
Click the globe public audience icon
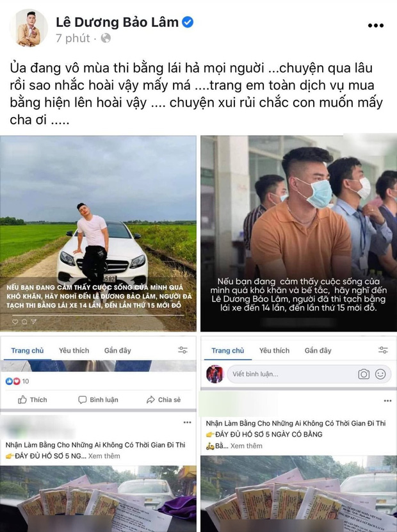[106, 38]
